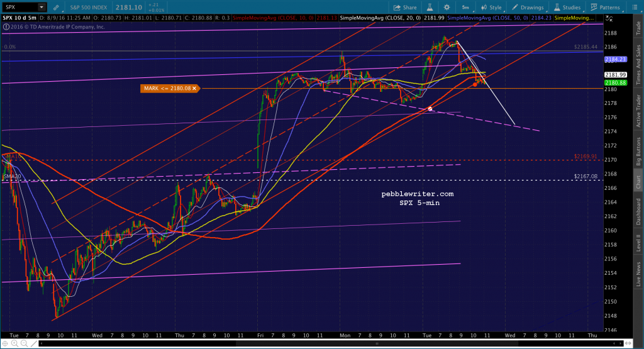Click the Share button

click(x=405, y=8)
